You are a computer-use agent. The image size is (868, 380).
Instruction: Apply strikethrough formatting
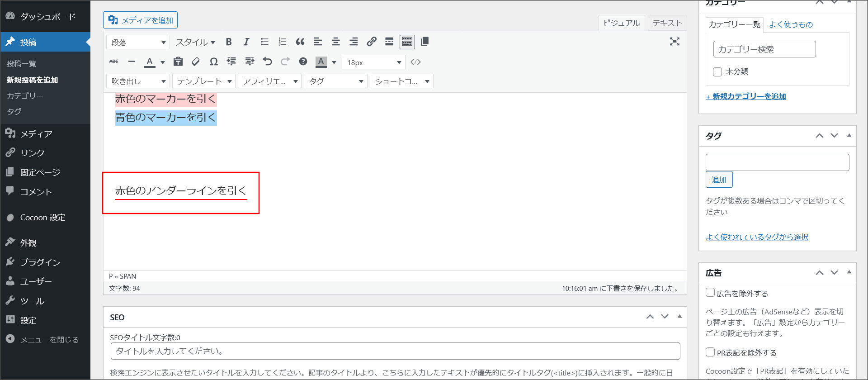pos(114,62)
